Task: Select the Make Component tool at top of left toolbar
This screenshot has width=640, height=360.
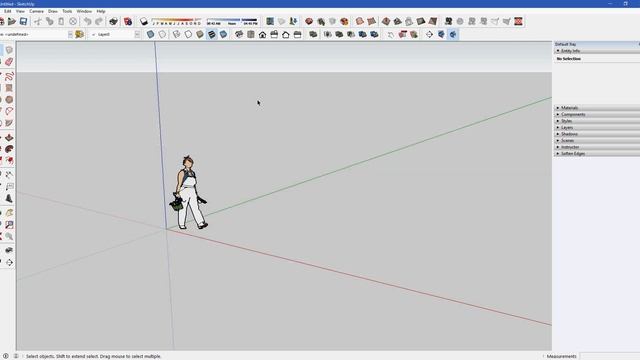Action: point(9,50)
